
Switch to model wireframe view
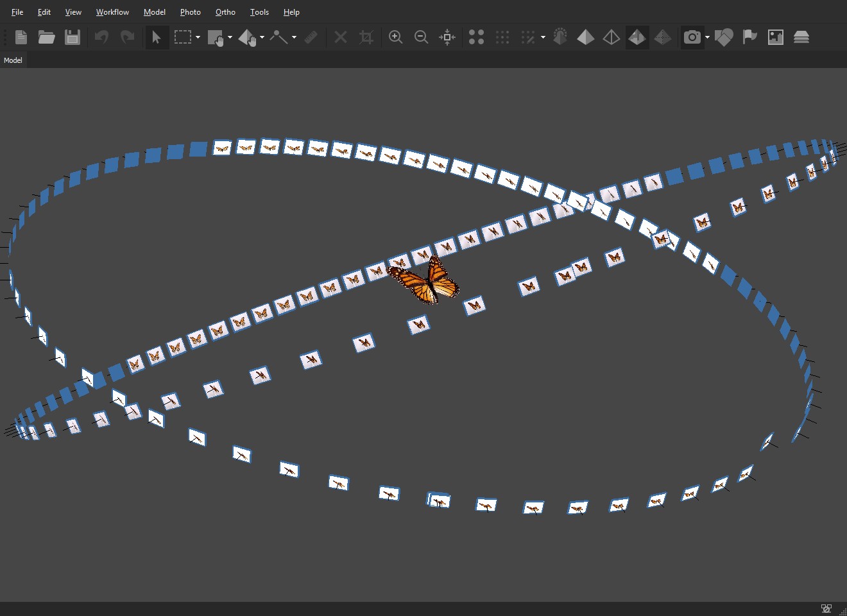click(x=612, y=37)
